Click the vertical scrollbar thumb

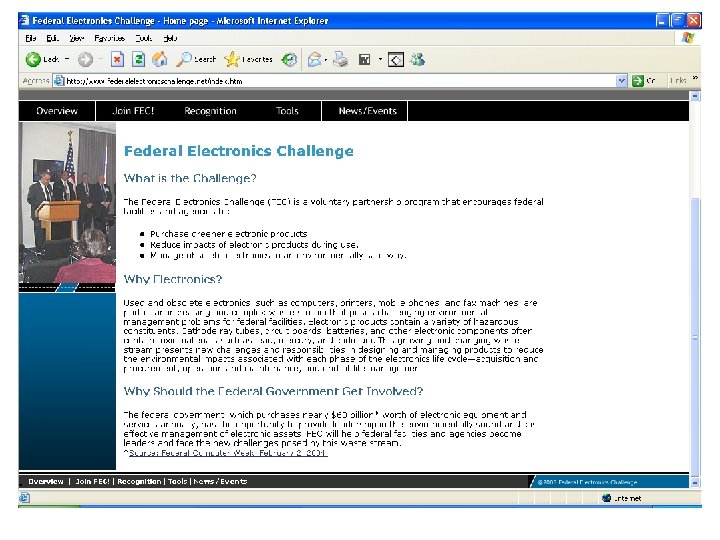(695, 338)
